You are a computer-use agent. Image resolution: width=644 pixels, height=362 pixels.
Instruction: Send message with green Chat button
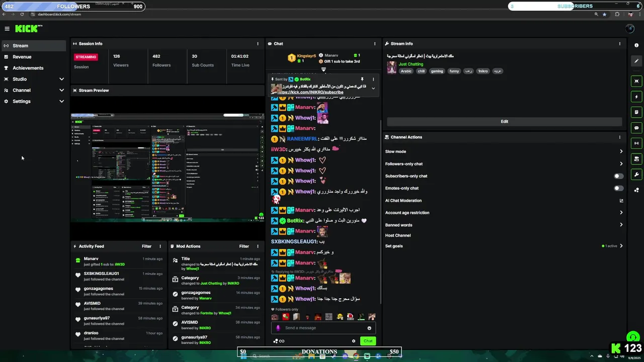(x=368, y=341)
